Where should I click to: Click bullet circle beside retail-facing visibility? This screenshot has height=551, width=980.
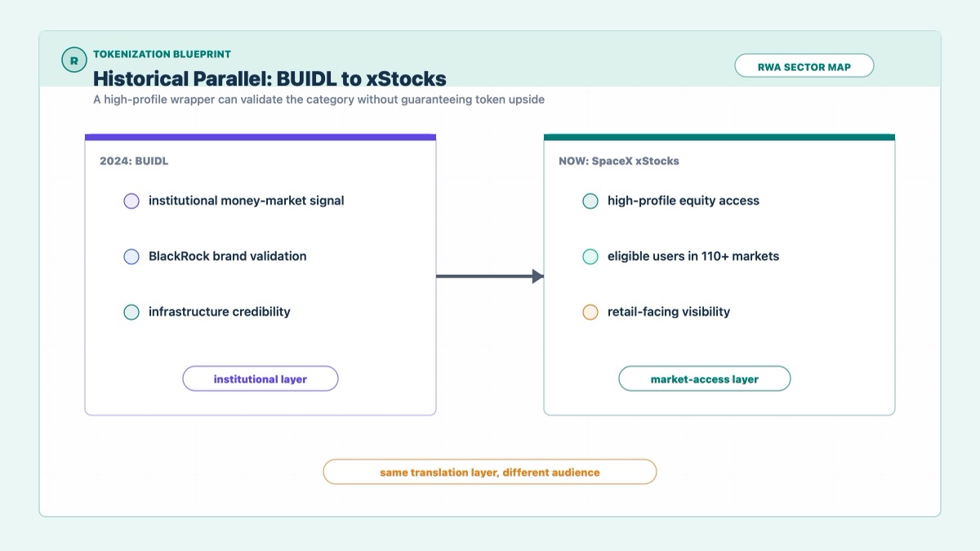tap(590, 312)
